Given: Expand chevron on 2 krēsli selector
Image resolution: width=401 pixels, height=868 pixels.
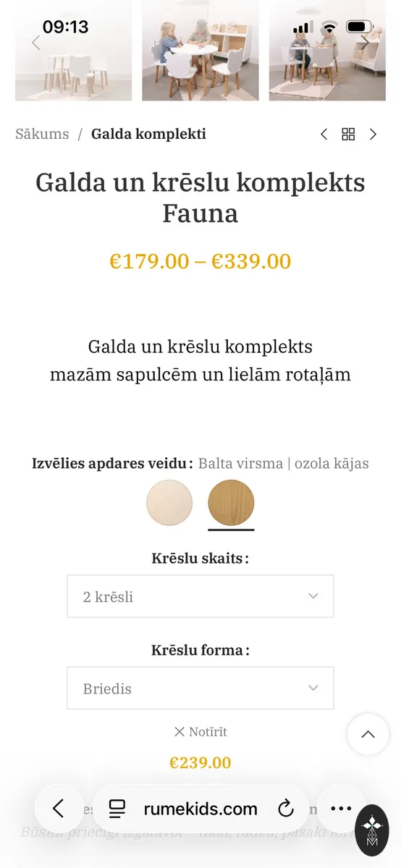Looking at the screenshot, I should (x=313, y=596).
